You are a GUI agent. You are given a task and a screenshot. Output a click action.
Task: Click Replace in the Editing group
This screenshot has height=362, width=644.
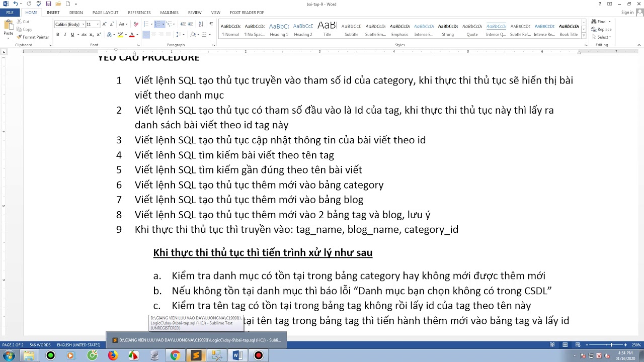point(602,29)
